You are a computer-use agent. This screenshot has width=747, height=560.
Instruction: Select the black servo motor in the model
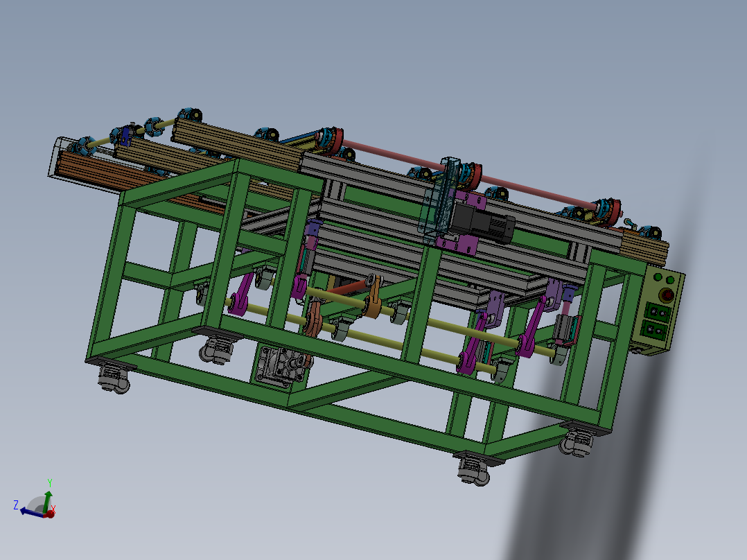pos(482,223)
